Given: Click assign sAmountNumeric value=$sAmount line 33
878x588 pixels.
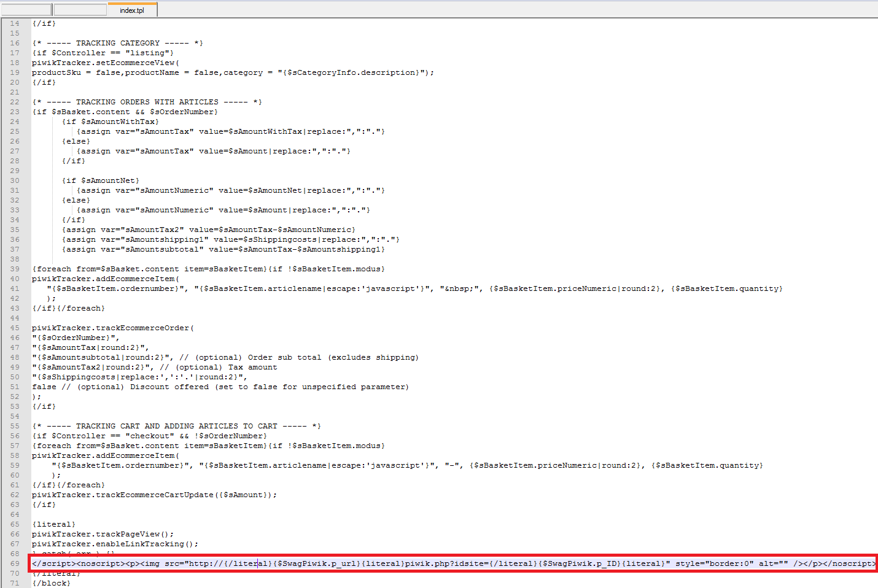Looking at the screenshot, I should 223,210.
